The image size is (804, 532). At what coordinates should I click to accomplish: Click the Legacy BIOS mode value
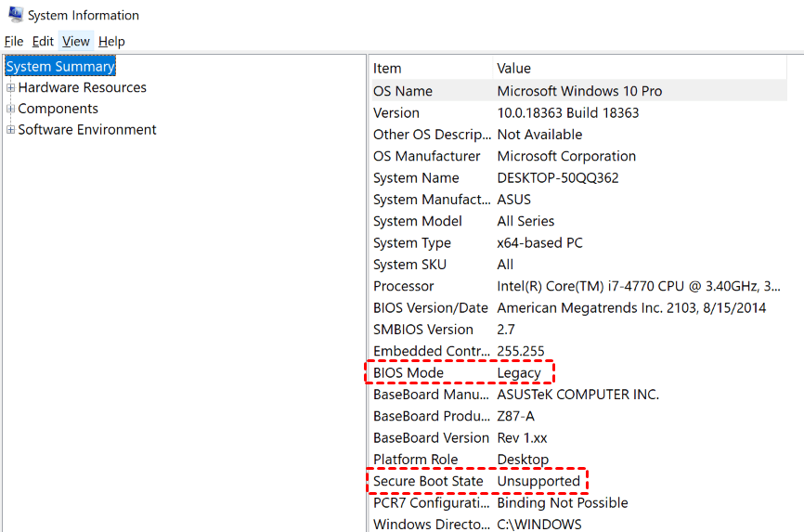coord(519,373)
